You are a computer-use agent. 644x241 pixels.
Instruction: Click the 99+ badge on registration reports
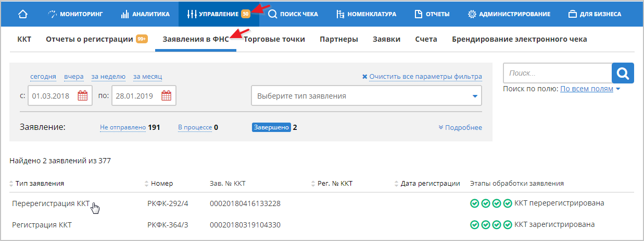142,39
